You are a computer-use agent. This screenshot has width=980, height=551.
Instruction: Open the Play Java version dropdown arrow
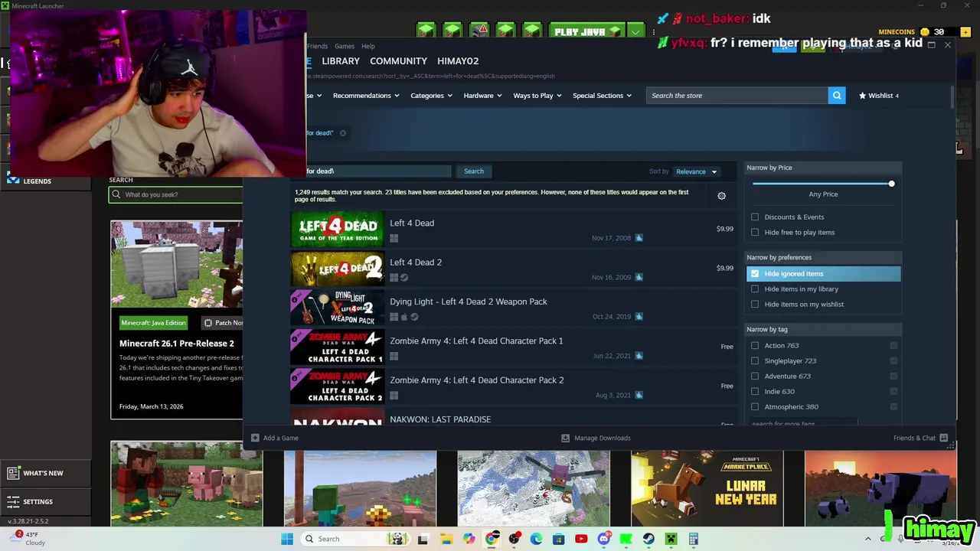point(635,31)
